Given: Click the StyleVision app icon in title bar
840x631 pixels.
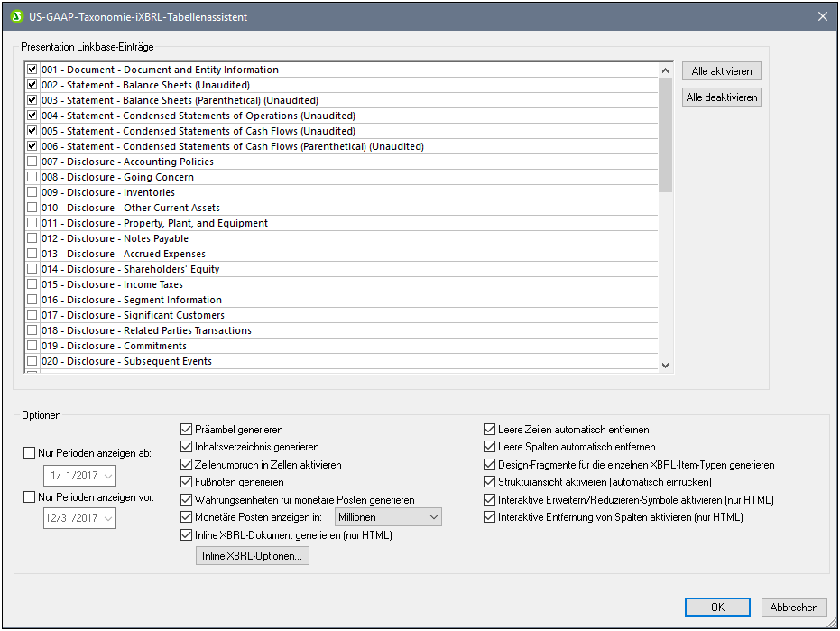Looking at the screenshot, I should [16, 16].
